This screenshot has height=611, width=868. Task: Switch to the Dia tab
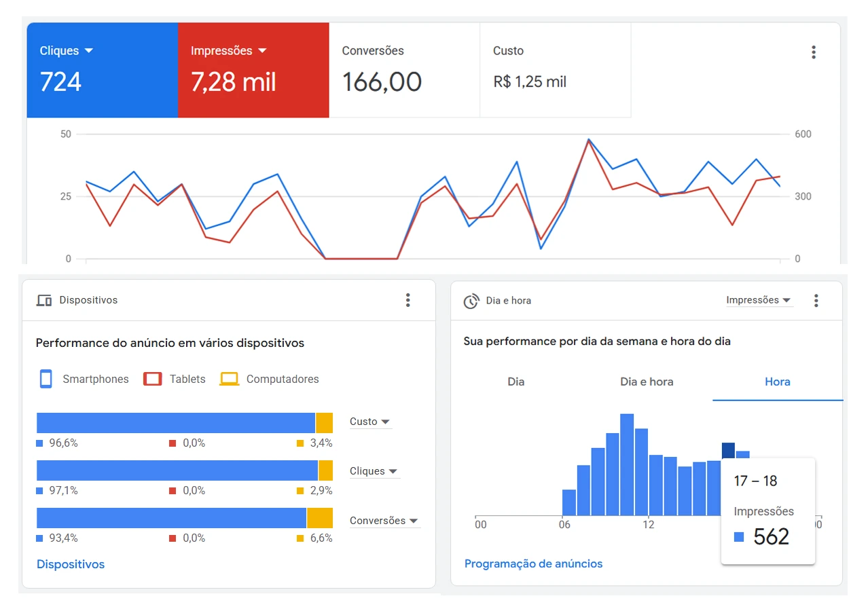coord(516,382)
